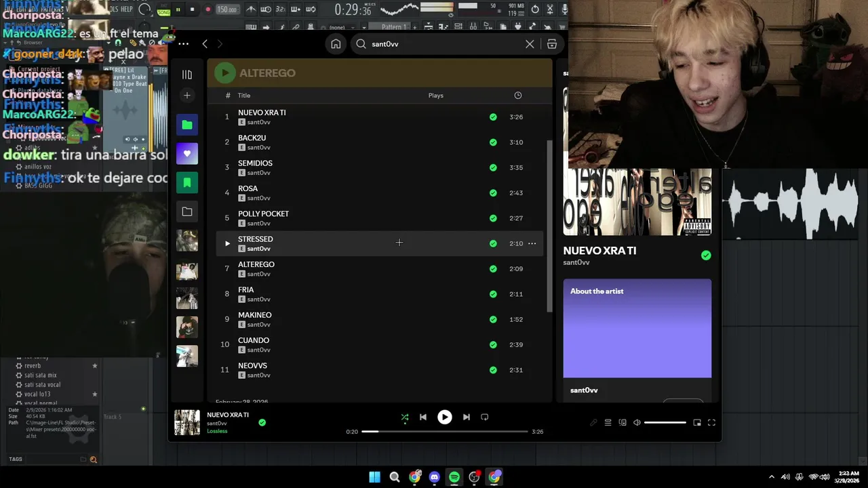
Task: Open FL Studio browser search icon by TAGS
Action: point(94,460)
